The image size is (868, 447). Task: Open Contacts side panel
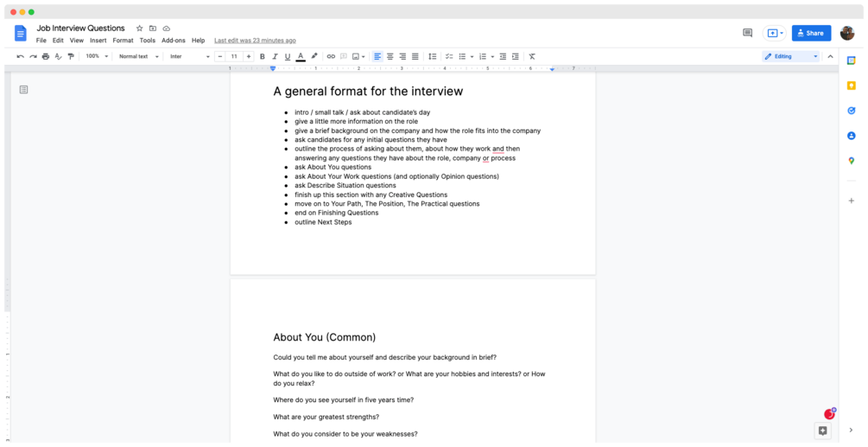tap(852, 136)
